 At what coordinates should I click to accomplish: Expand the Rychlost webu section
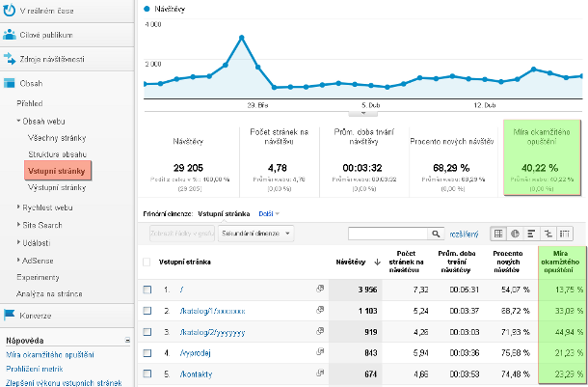pos(18,207)
